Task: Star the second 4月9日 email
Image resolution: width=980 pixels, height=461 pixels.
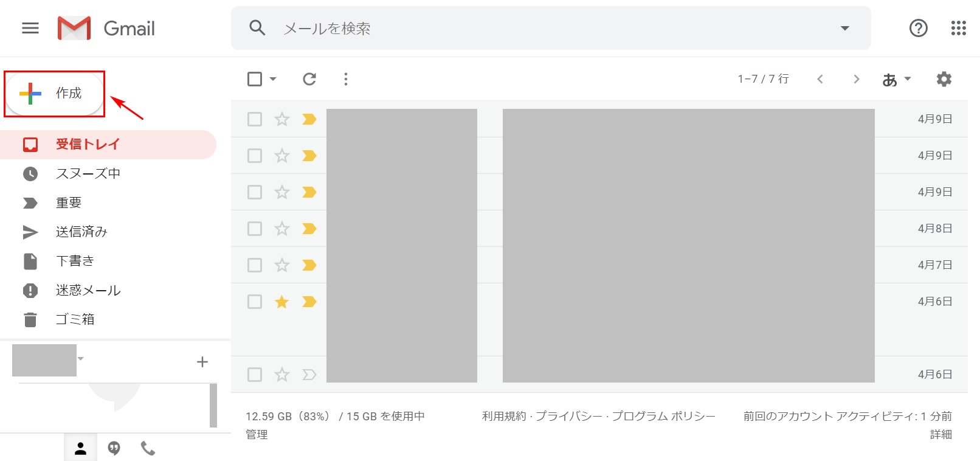Action: tap(281, 156)
